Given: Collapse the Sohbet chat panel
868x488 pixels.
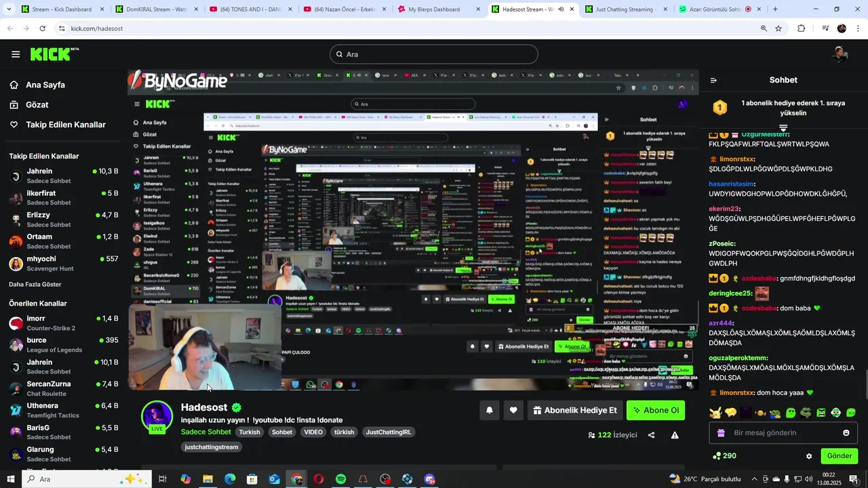Looking at the screenshot, I should pos(713,80).
